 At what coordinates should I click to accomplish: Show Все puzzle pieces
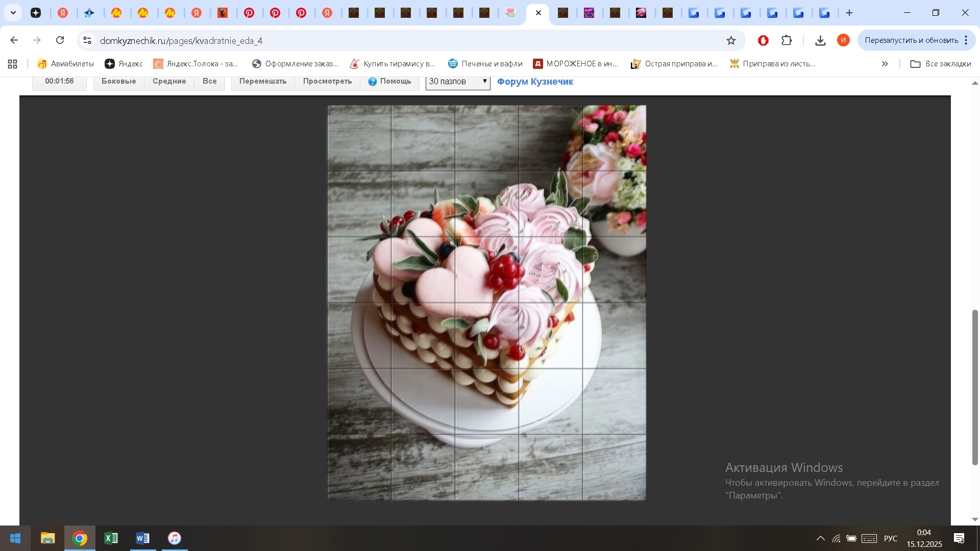tap(209, 82)
